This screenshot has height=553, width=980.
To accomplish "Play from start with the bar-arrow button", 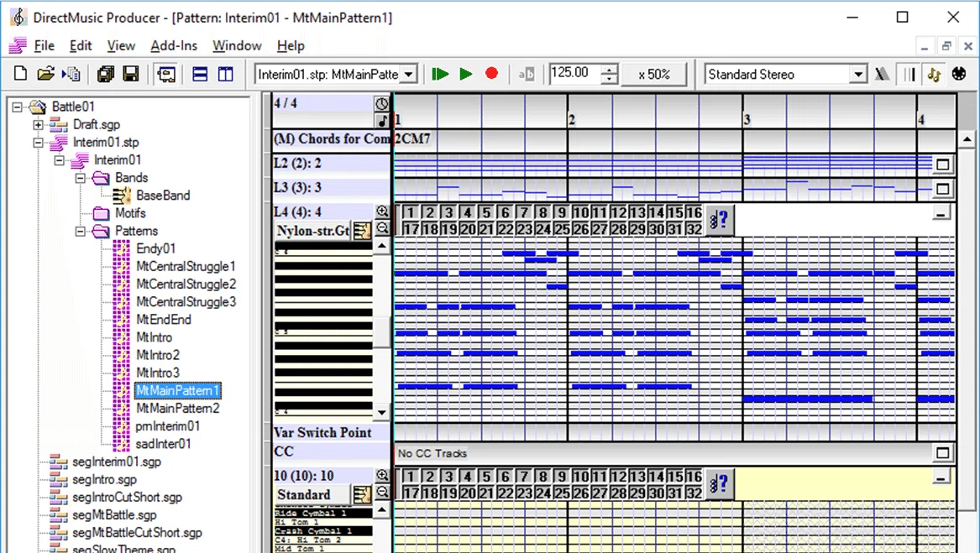I will pos(440,75).
